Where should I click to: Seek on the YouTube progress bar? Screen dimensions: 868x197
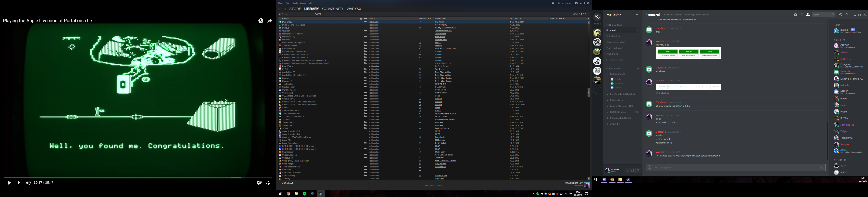tap(135, 178)
